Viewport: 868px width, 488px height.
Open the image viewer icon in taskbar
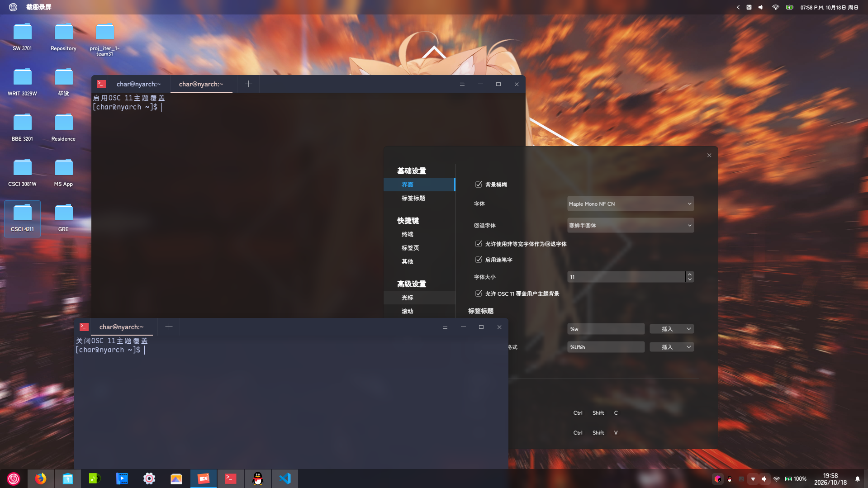(x=176, y=479)
